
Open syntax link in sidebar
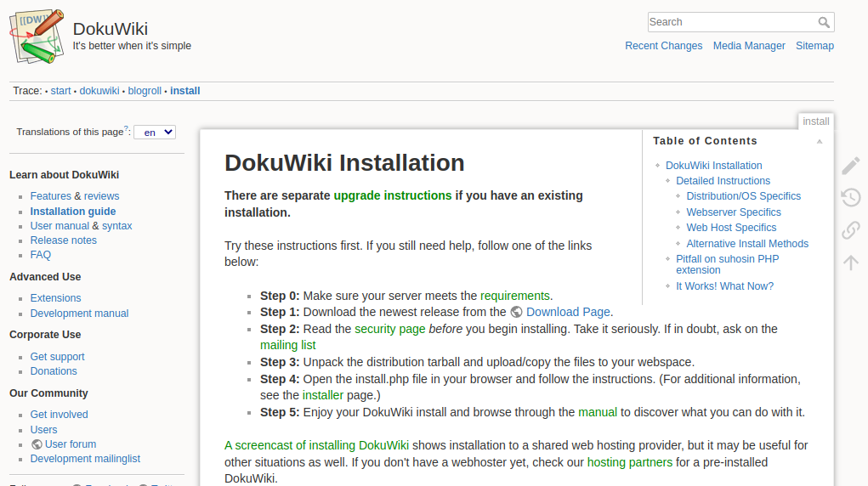116,226
